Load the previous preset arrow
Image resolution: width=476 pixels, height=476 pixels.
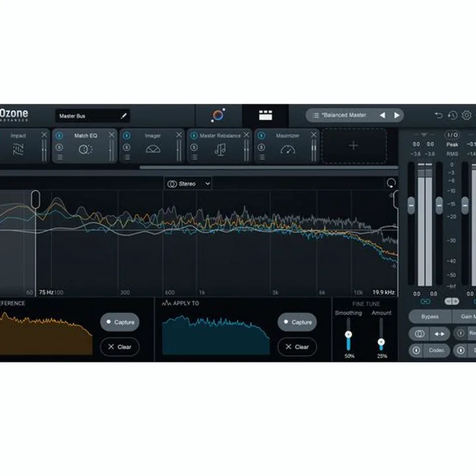[383, 115]
